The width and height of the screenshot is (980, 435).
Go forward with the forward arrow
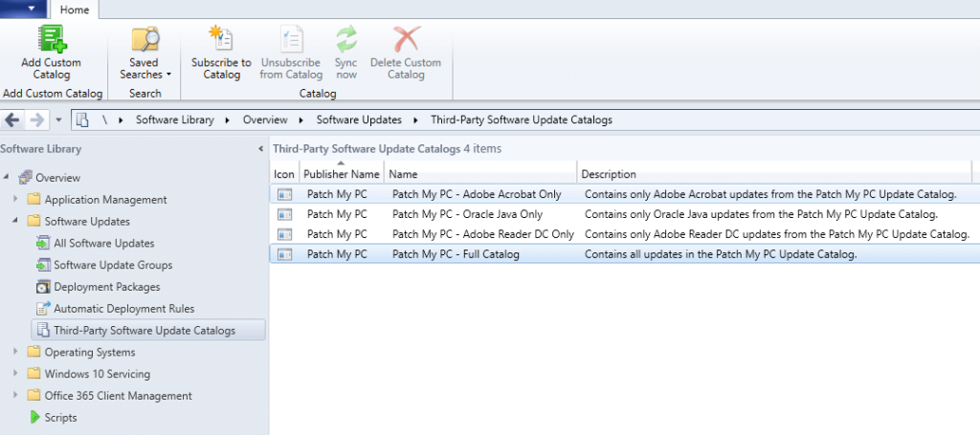tap(37, 120)
